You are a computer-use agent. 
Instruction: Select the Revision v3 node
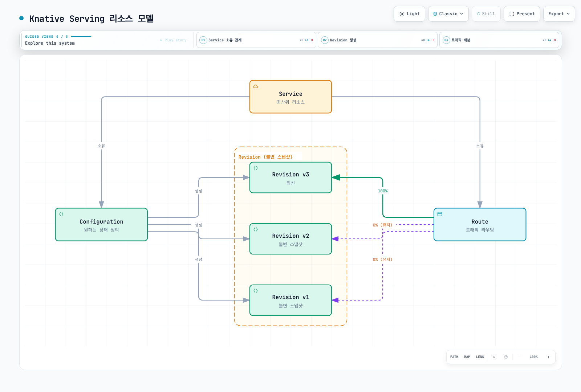coord(290,177)
